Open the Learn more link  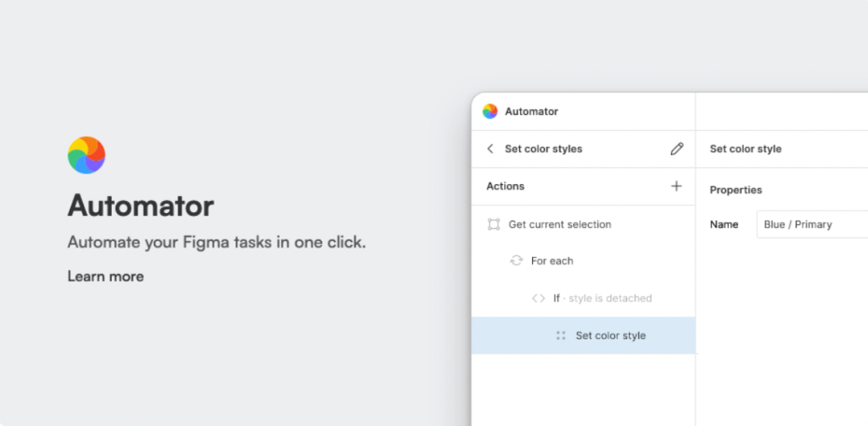pos(105,276)
